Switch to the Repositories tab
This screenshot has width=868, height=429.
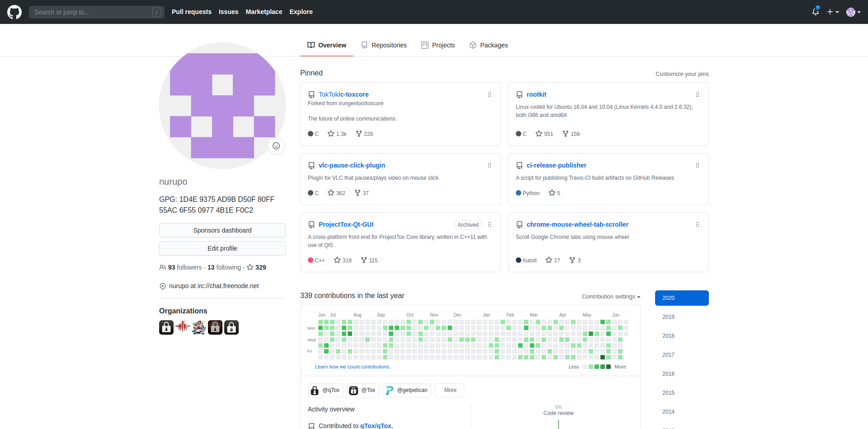point(384,45)
